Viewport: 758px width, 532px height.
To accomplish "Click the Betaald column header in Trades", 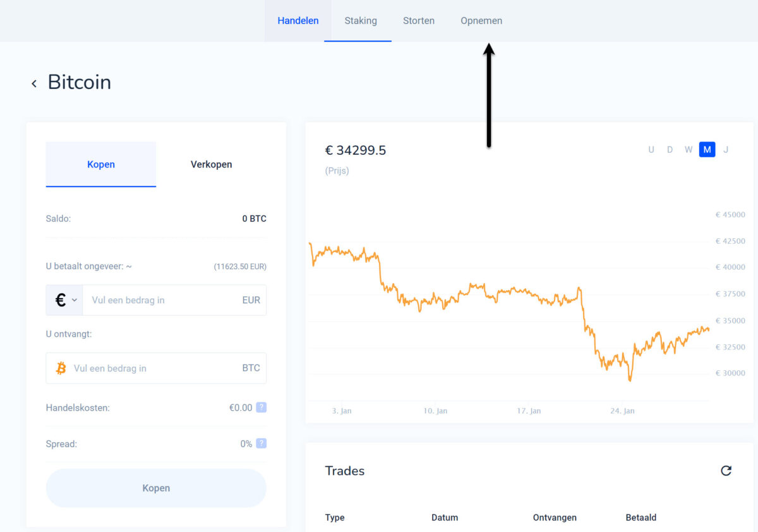I will 641,517.
